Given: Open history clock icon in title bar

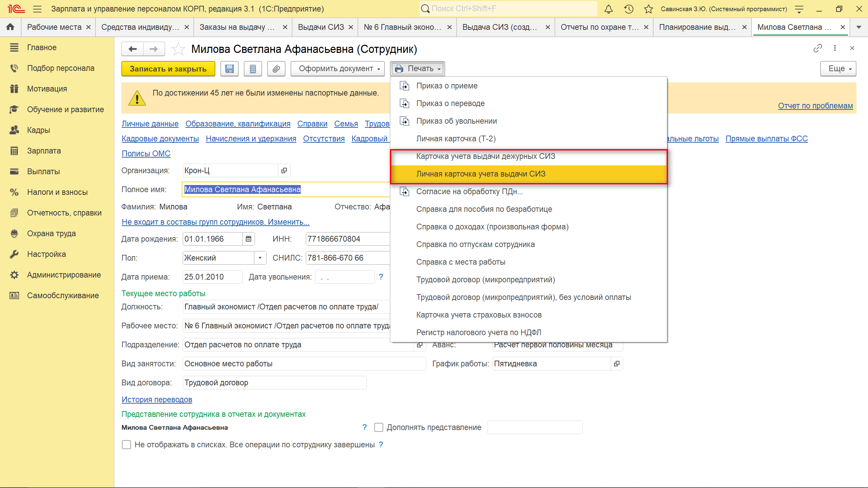Looking at the screenshot, I should (x=629, y=9).
